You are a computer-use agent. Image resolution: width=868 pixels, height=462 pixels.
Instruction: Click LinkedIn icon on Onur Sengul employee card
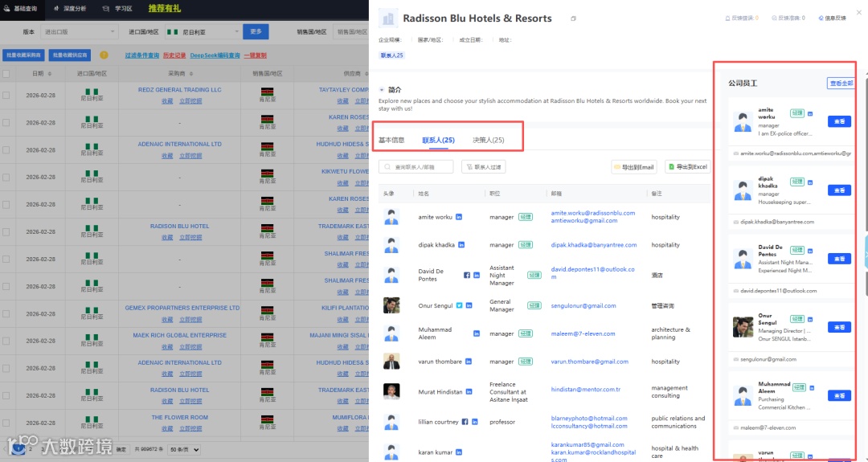[x=810, y=319]
